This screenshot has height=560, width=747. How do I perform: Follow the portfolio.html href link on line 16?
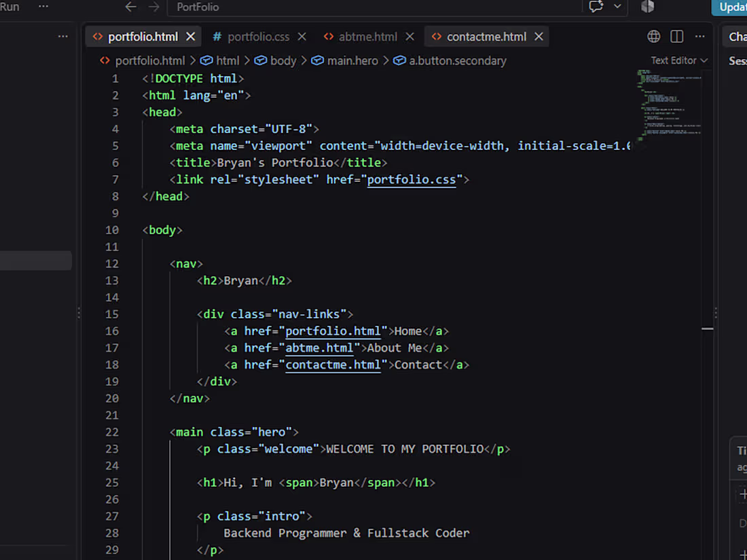pyautogui.click(x=333, y=331)
